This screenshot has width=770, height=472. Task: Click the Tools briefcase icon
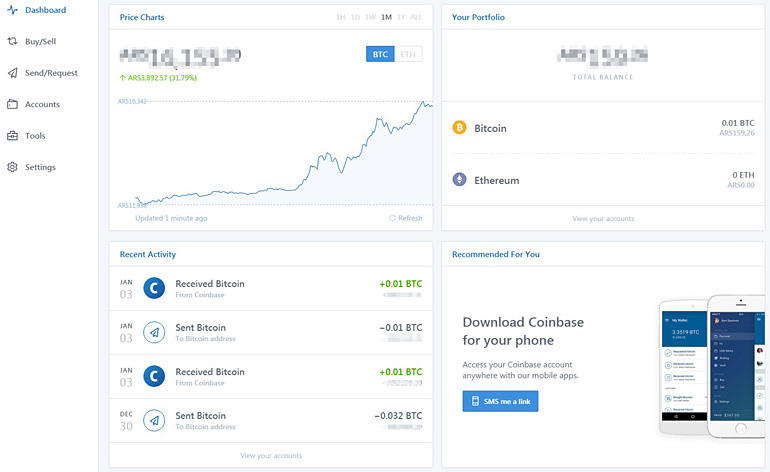point(12,136)
